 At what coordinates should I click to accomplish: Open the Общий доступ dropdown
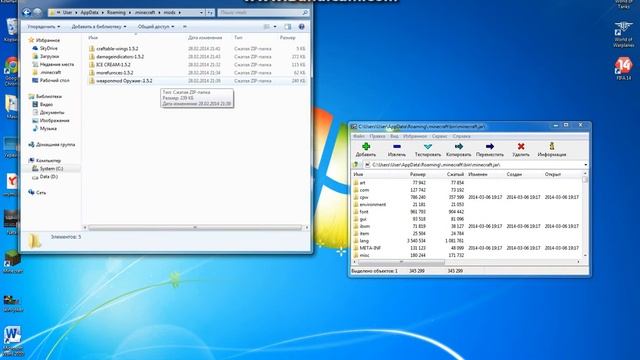click(156, 27)
